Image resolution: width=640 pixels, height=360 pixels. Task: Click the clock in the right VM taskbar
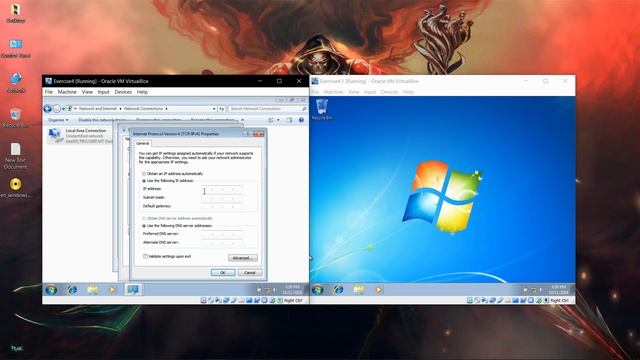pyautogui.click(x=558, y=290)
